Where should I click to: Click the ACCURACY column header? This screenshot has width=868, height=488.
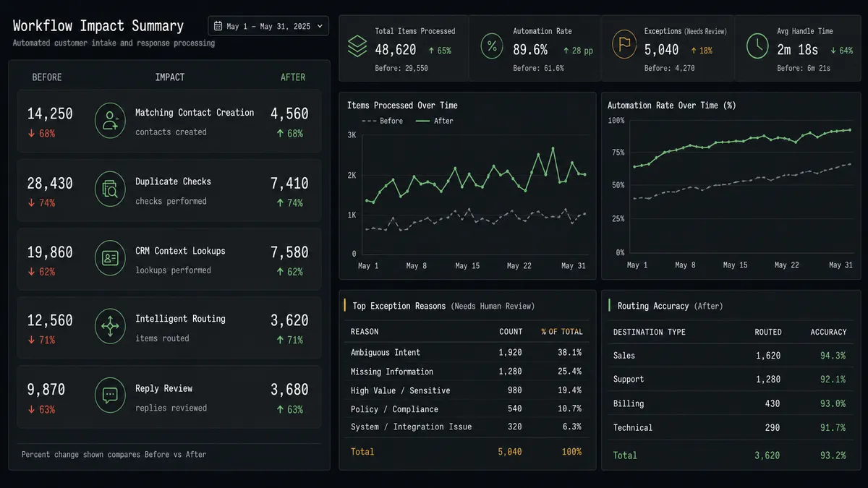828,332
